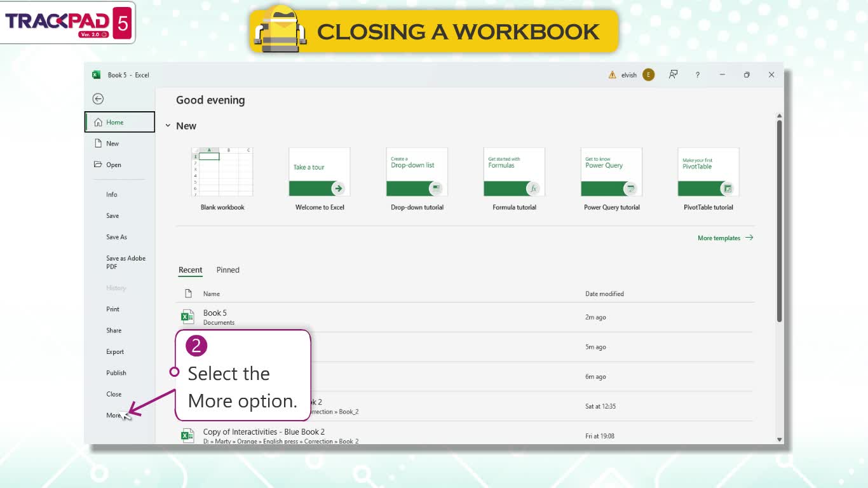
Task: Click the vertical scrollbar thumb
Action: pos(779,221)
